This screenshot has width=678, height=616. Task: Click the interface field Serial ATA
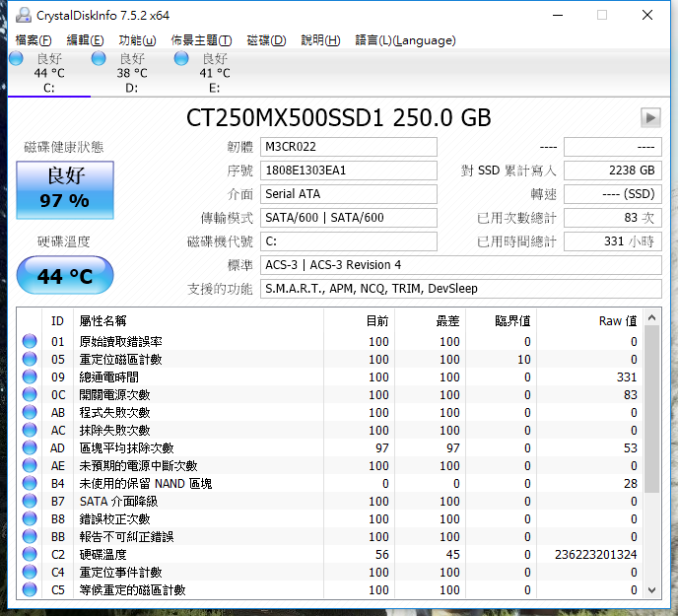[349, 194]
